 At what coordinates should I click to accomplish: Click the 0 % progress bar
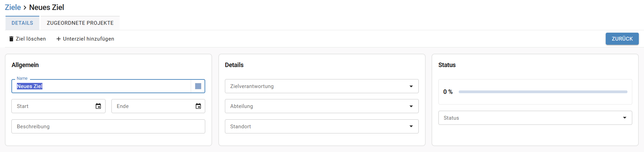(x=543, y=92)
